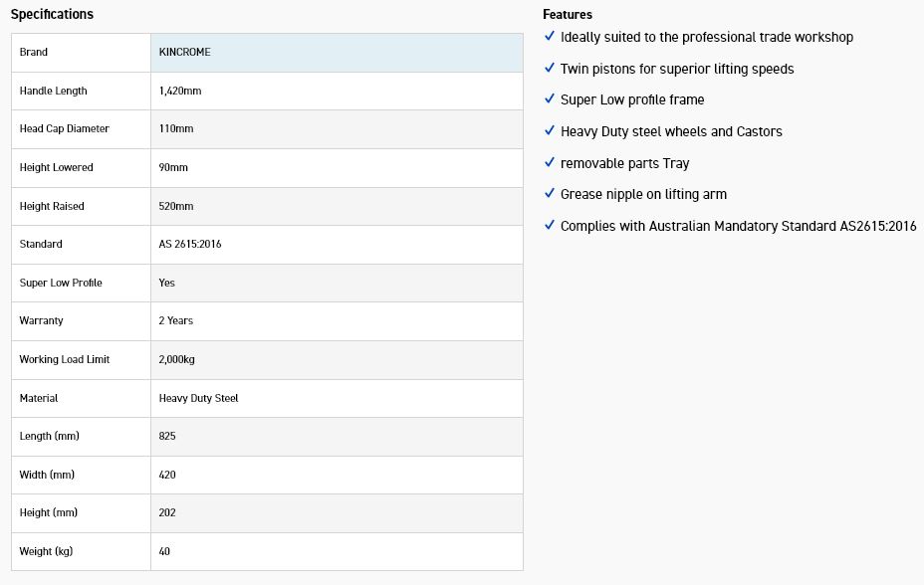Select the Weight (kg) value 40
Viewport: 924px width, 585px height.
pyautogui.click(x=165, y=551)
